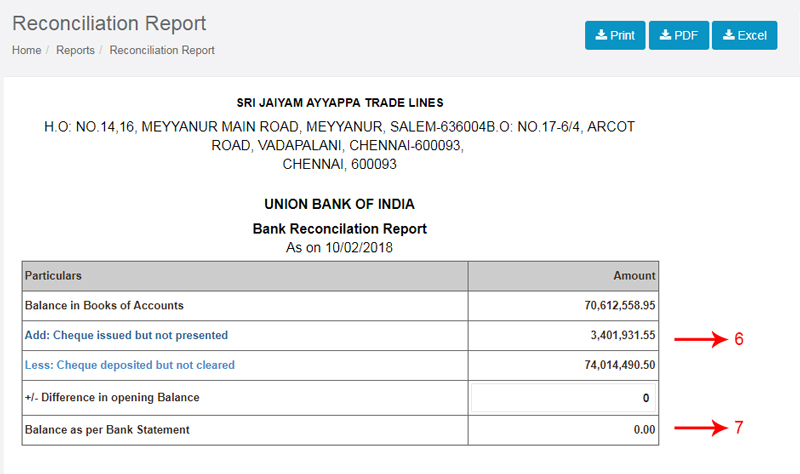
Task: Click the 70,612,558.95 amount cell
Action: pyautogui.click(x=563, y=306)
